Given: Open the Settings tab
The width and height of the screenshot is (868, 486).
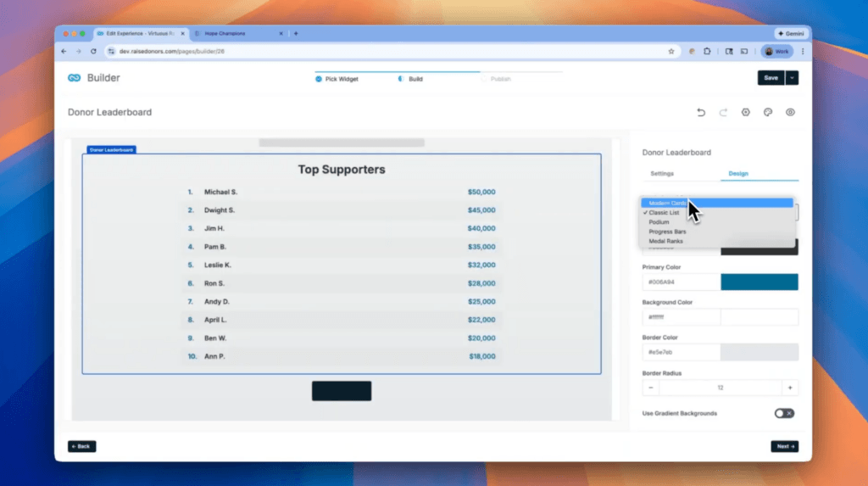Looking at the screenshot, I should coord(662,174).
